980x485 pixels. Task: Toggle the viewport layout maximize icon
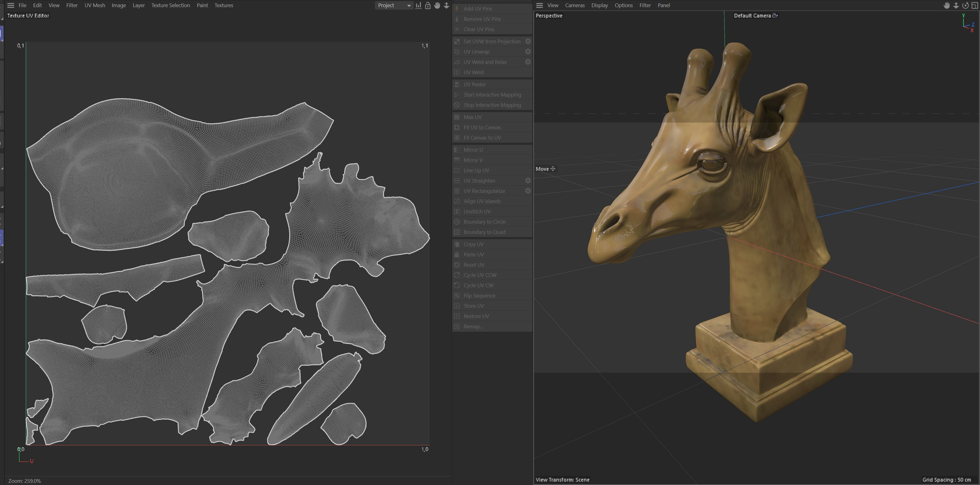tap(975, 5)
